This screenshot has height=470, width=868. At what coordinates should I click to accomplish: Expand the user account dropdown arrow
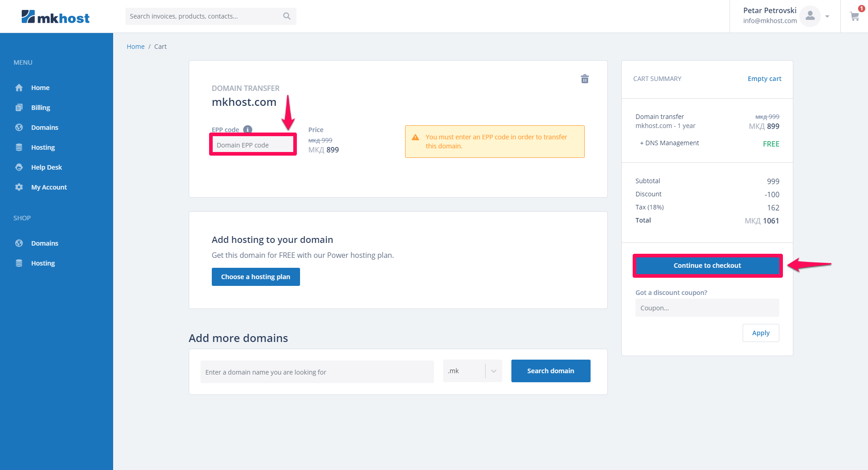[827, 17]
